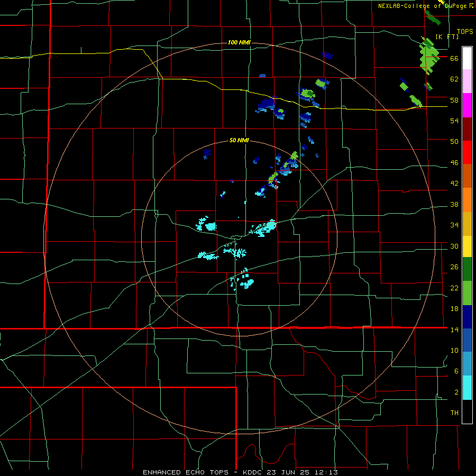Click the 100 NMI range ring label

[x=239, y=42]
